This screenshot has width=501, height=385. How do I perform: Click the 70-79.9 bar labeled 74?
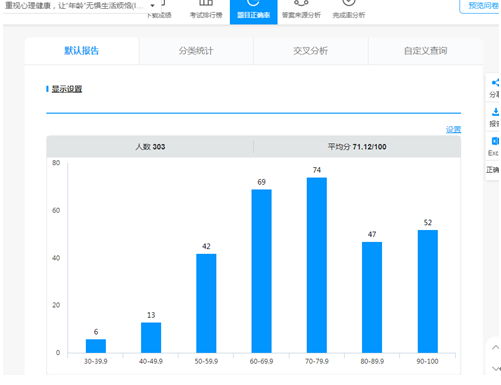point(317,265)
